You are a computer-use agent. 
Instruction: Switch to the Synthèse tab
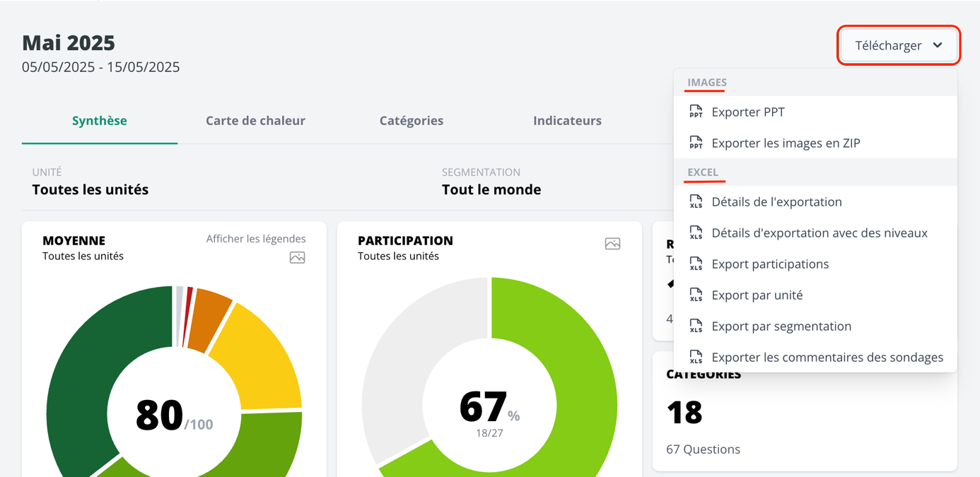coord(100,121)
